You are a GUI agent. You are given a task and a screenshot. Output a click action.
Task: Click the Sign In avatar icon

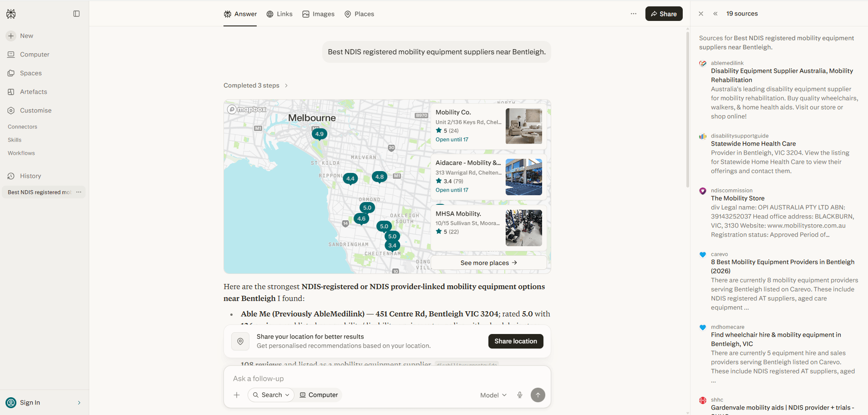11,403
